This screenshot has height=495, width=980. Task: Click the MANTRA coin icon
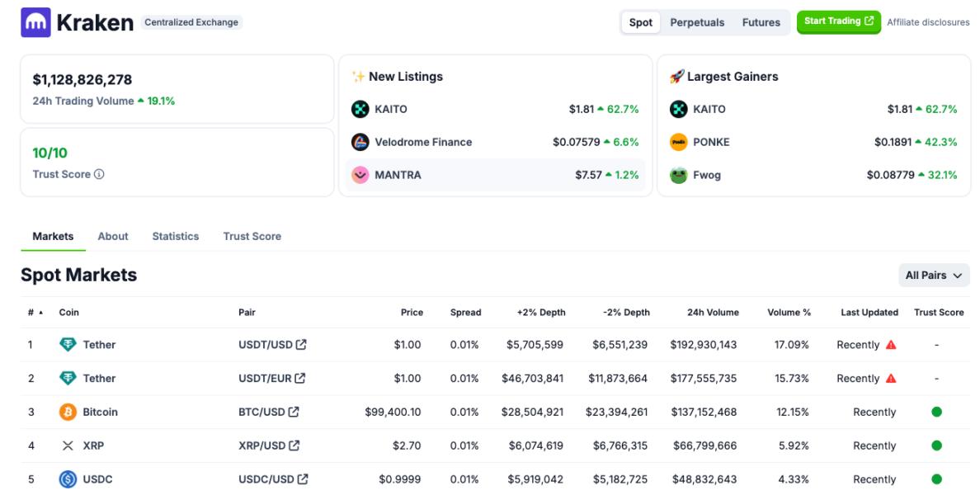pyautogui.click(x=360, y=175)
